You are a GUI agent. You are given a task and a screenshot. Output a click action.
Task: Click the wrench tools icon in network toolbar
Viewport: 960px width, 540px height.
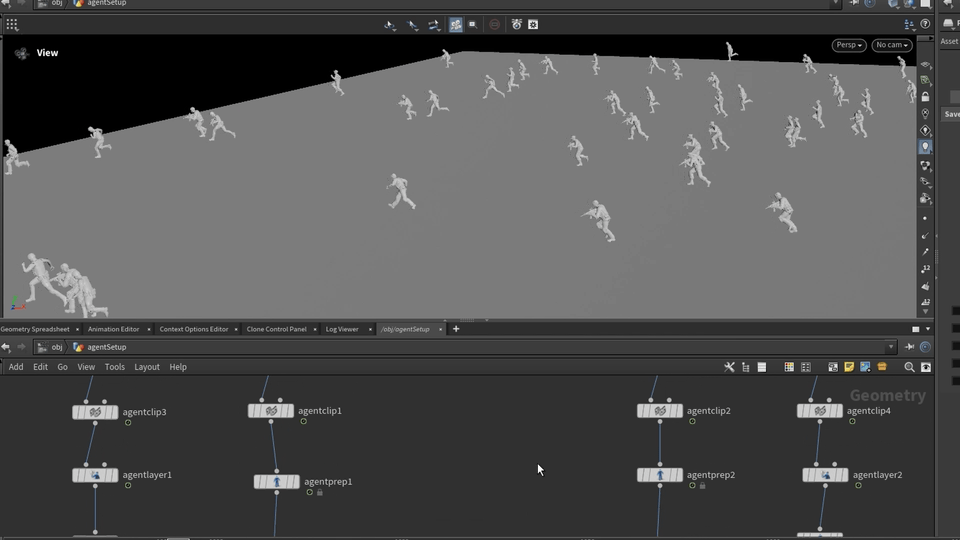coord(729,367)
